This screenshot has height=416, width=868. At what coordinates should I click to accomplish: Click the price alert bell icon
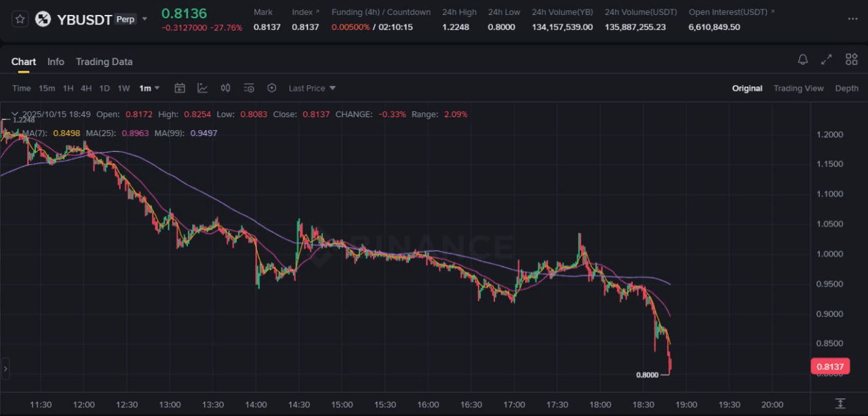click(803, 60)
